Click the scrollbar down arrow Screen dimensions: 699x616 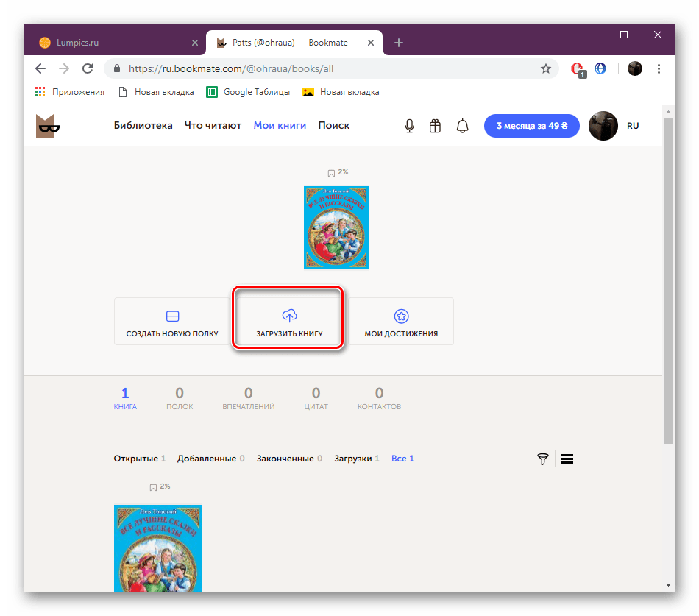668,585
